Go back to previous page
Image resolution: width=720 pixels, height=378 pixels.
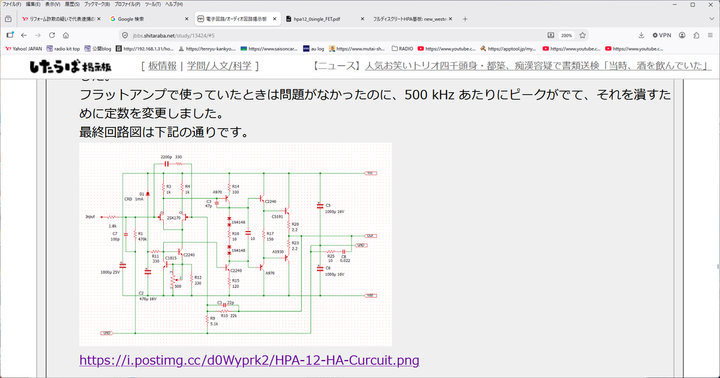pyautogui.click(x=24, y=35)
